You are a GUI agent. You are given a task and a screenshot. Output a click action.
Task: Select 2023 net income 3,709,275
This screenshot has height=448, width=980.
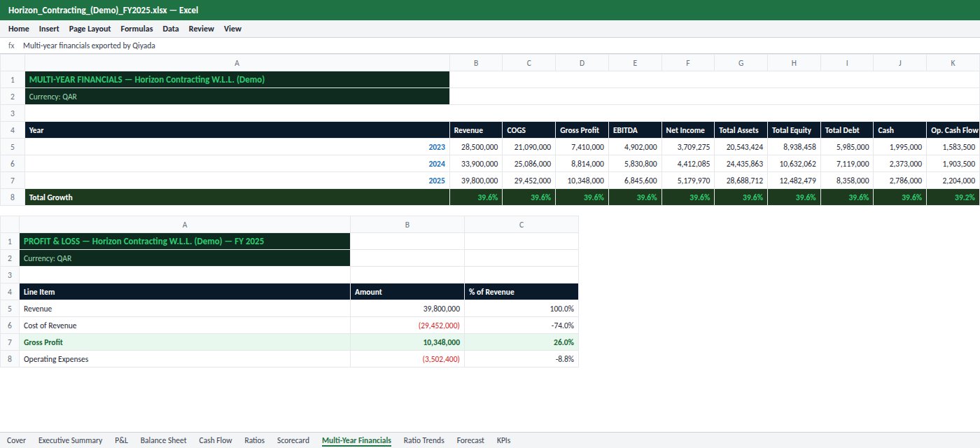(x=688, y=147)
